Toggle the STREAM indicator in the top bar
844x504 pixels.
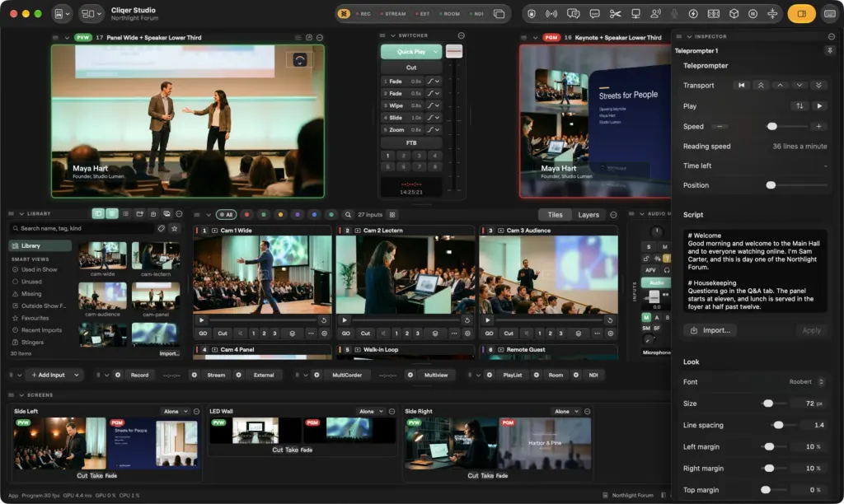pyautogui.click(x=393, y=14)
